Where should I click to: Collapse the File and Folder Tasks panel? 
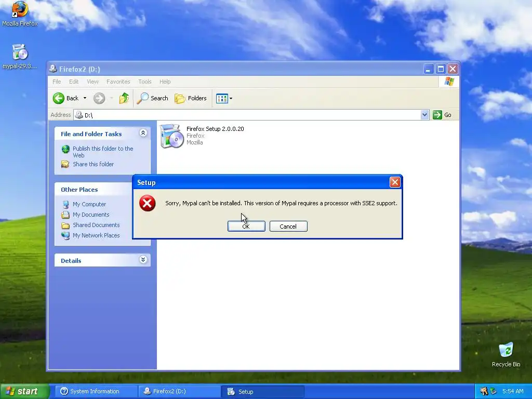coord(143,133)
